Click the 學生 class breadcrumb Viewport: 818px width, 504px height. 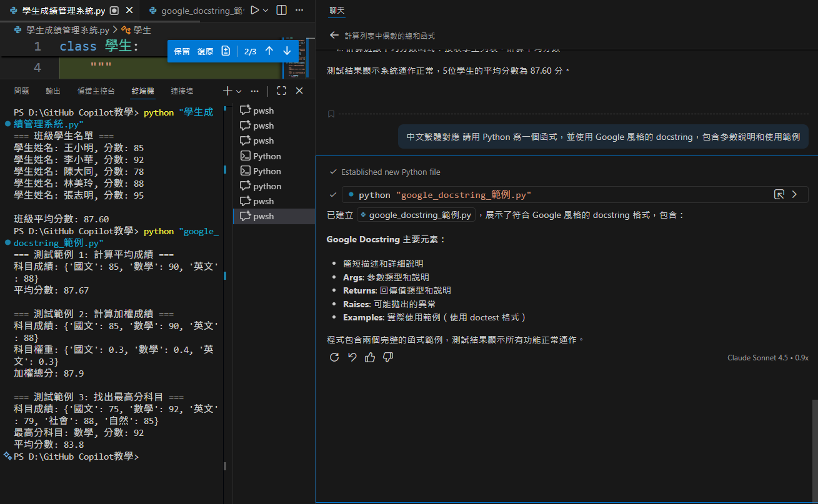click(x=142, y=30)
